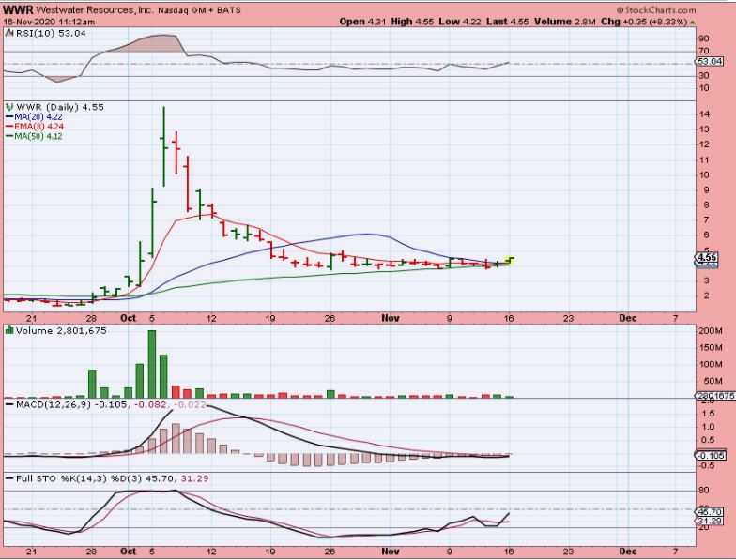The height and width of the screenshot is (560, 736).
Task: Select the Westwater Resources, Inc. company name
Action: coord(94,9)
